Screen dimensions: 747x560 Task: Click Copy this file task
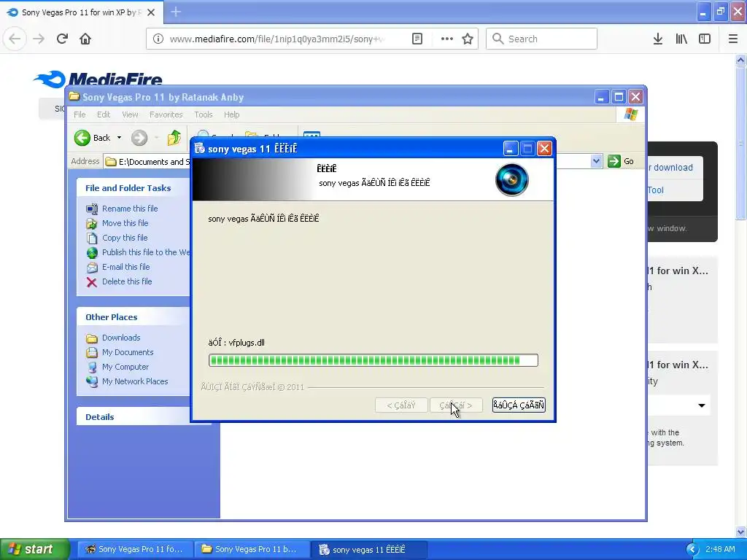click(x=125, y=238)
